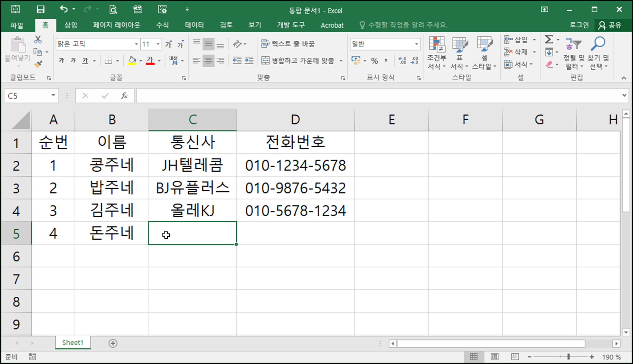
Task: Copy selection to clipboard
Action: point(38,52)
